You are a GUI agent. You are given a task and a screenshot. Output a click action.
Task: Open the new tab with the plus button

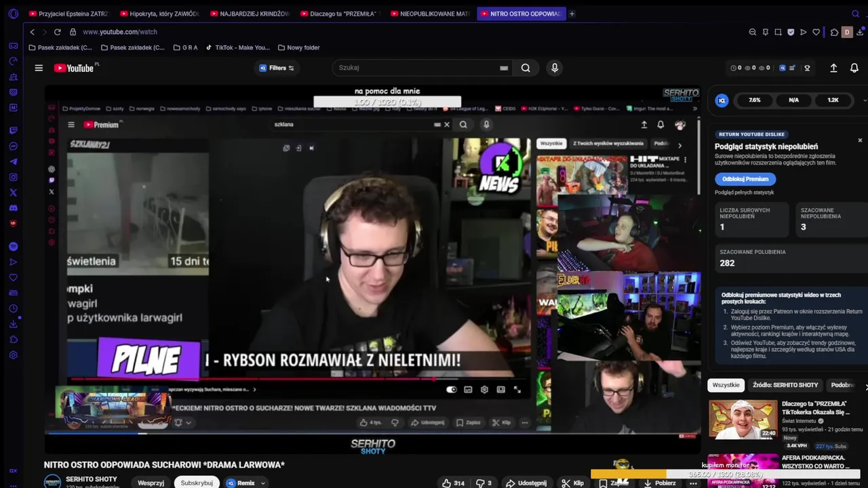pos(572,14)
